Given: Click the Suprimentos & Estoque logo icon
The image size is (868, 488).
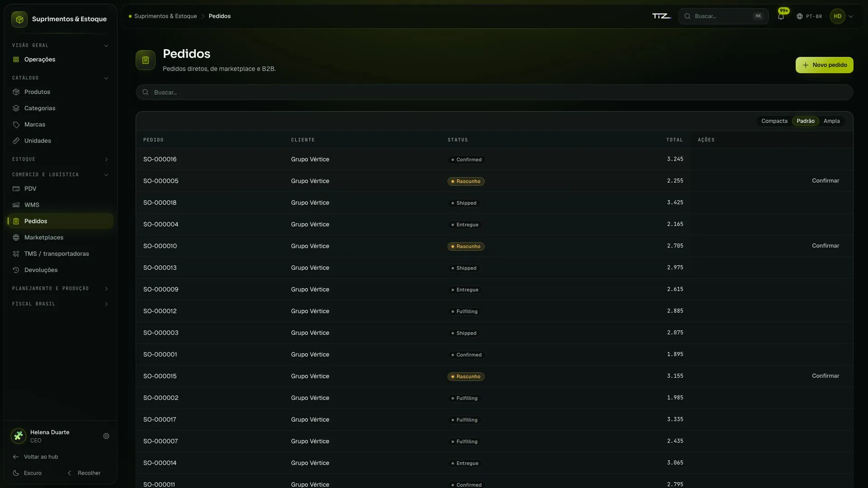Looking at the screenshot, I should pos(19,19).
